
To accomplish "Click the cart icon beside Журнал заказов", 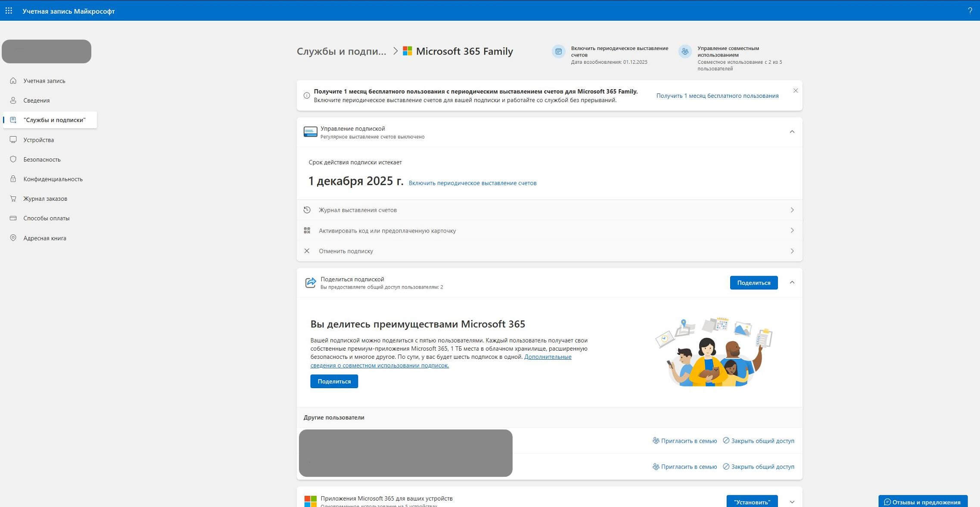I will point(13,199).
